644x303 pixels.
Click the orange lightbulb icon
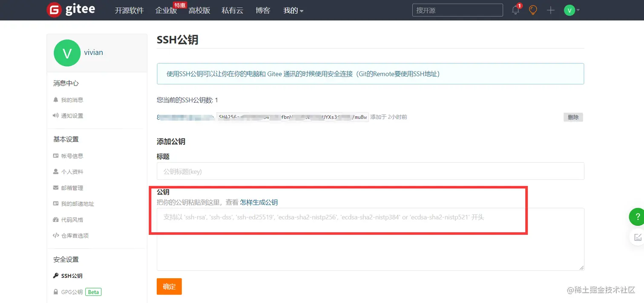coord(533,10)
